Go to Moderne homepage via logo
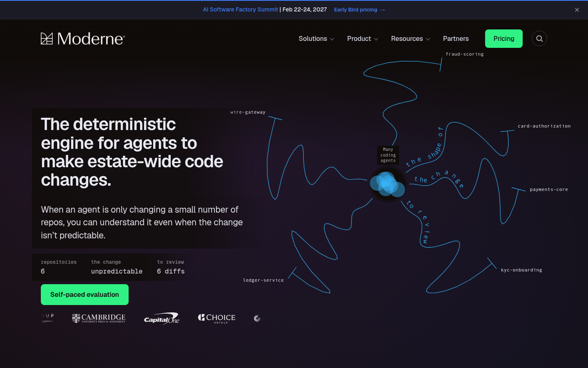588x368 pixels. click(x=83, y=39)
